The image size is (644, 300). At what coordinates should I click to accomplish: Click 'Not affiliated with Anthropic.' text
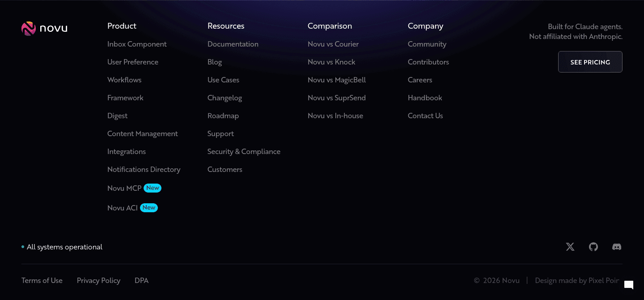[x=576, y=36]
